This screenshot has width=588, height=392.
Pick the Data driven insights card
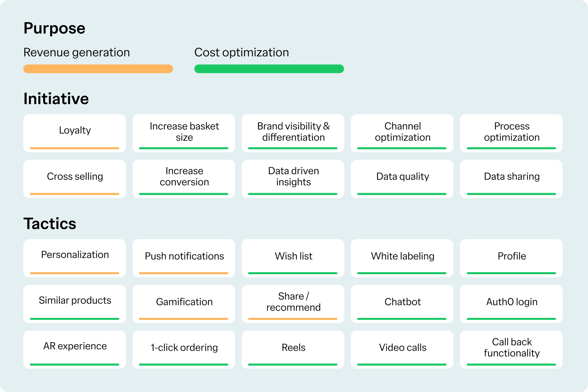pos(293,179)
